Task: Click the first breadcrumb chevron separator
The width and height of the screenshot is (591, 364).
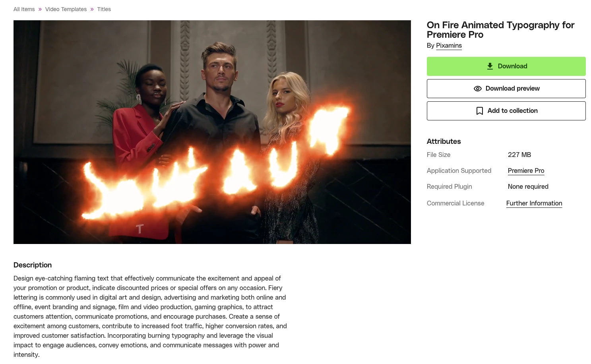Action: coord(40,9)
